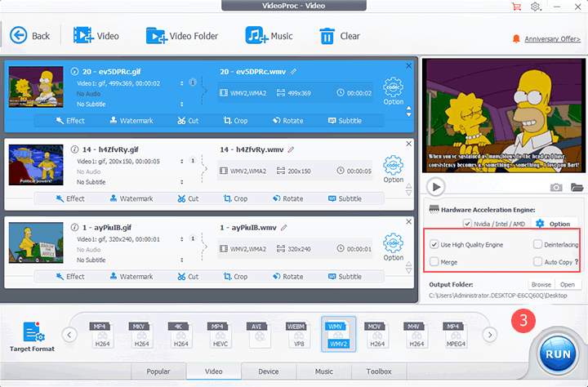Go back using the Back arrow button
This screenshot has width=588, height=387.
click(x=29, y=36)
